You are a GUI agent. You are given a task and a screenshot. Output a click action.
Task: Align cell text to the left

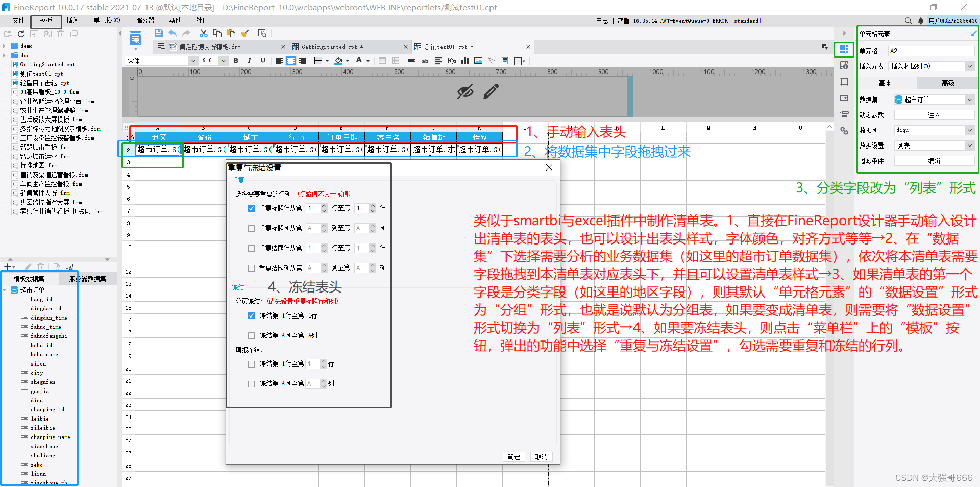(x=279, y=61)
